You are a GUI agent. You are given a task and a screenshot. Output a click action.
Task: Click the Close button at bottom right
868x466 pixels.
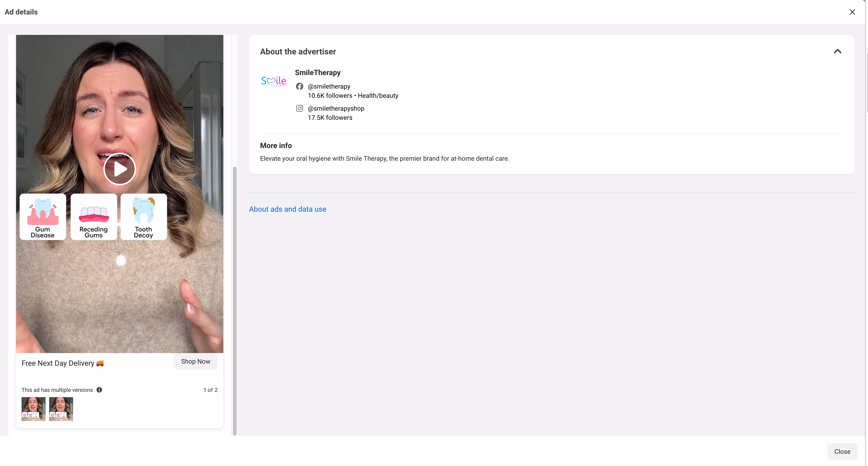click(x=842, y=452)
